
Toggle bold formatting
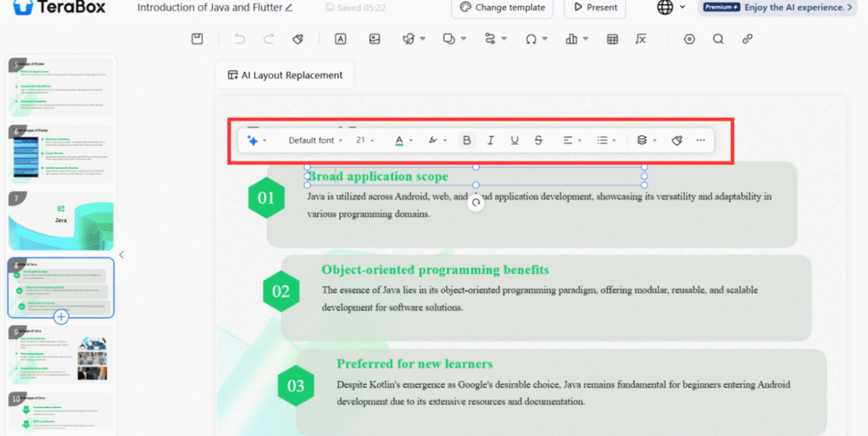point(467,140)
